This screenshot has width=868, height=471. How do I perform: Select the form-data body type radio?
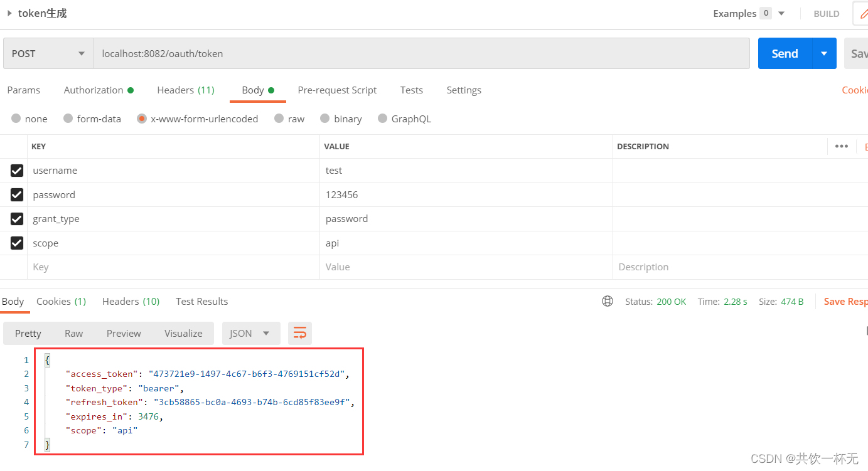(68, 119)
